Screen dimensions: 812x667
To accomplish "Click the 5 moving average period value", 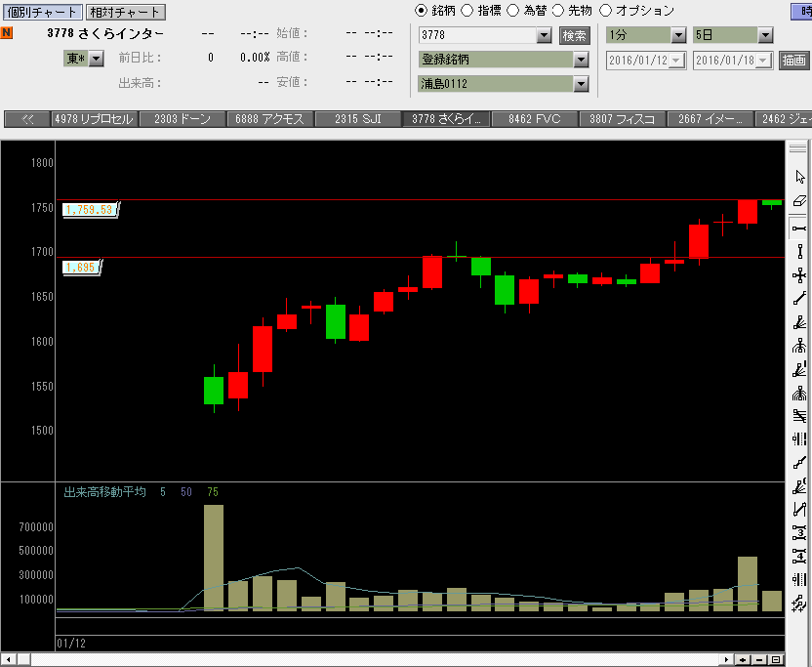I will pos(163,492).
